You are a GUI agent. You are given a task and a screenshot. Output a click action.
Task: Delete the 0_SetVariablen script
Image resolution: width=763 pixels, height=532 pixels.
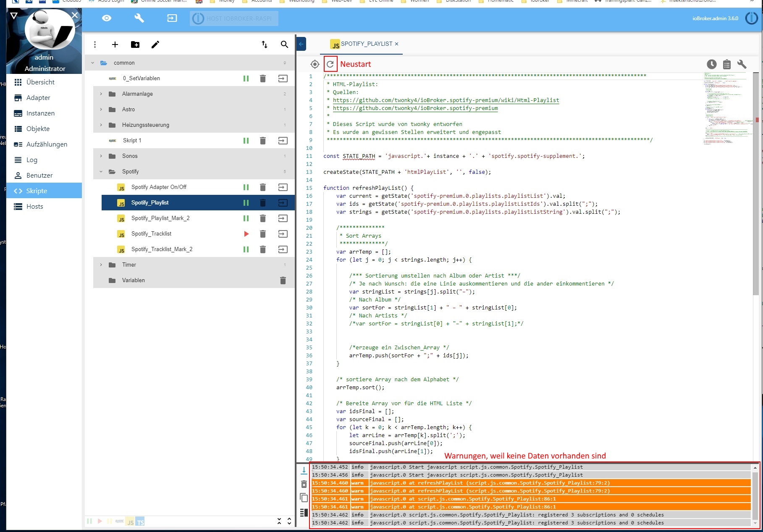pyautogui.click(x=263, y=79)
